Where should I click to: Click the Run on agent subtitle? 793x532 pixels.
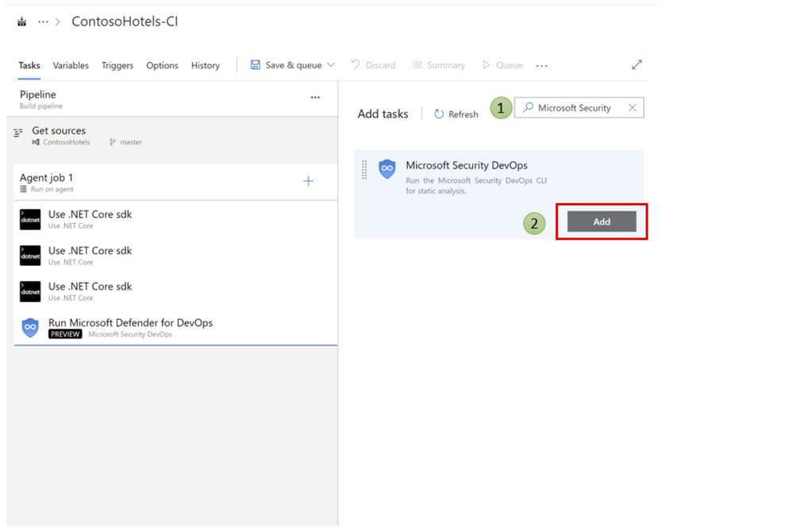(x=52, y=189)
